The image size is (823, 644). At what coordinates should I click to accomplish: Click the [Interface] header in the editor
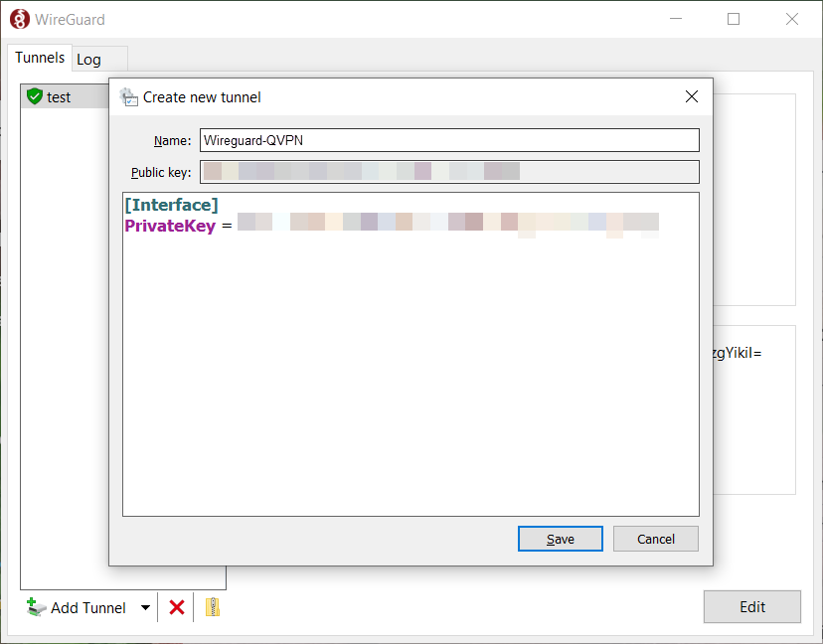[x=172, y=205]
